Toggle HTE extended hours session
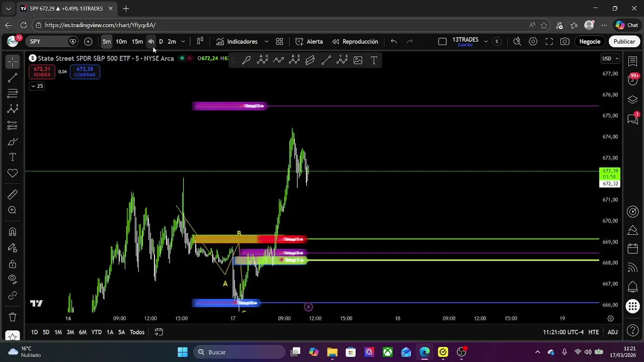644x362 pixels. pyautogui.click(x=594, y=332)
